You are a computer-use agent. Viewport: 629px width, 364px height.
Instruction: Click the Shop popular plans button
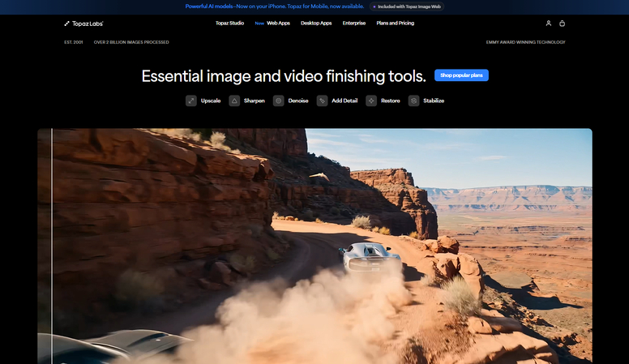pyautogui.click(x=461, y=75)
